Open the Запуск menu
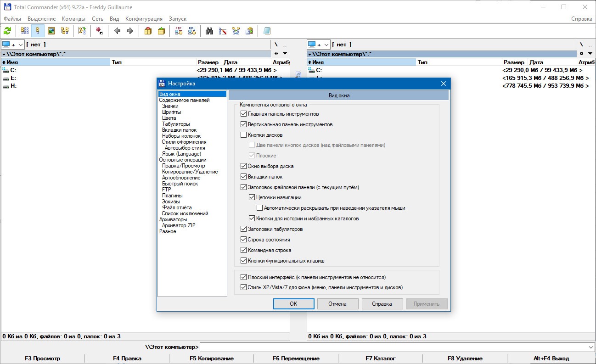Image resolution: width=596 pixels, height=364 pixels. click(178, 19)
